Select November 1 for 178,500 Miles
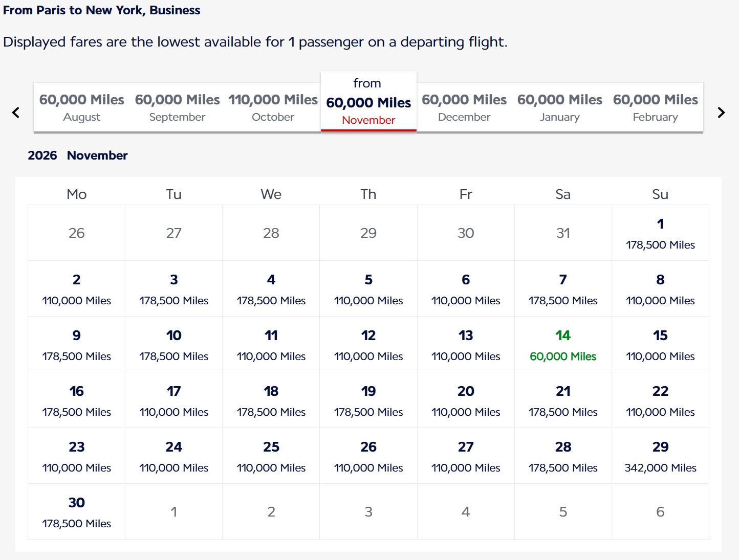This screenshot has width=739, height=560. click(x=660, y=233)
